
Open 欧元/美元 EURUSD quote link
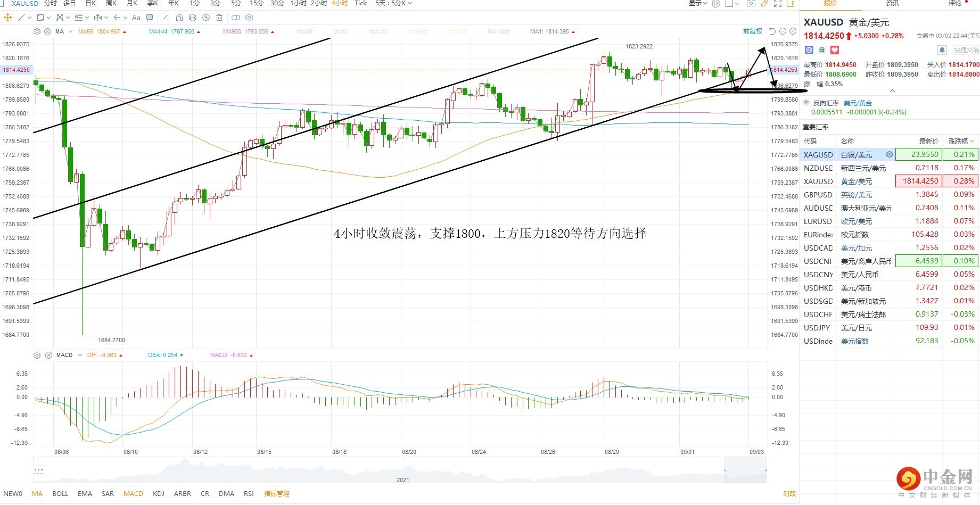[857, 221]
